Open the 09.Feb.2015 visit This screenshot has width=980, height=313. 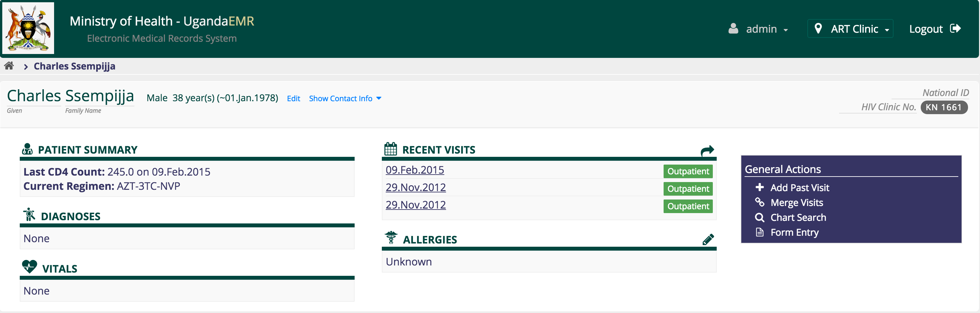(x=415, y=170)
